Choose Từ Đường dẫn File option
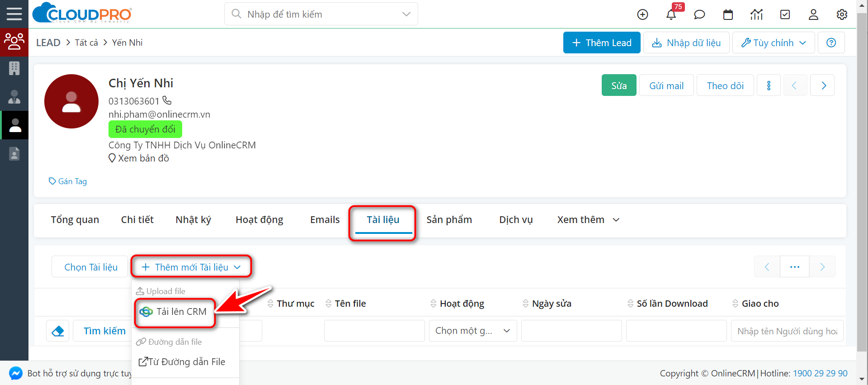The height and width of the screenshot is (385, 868). [x=182, y=362]
